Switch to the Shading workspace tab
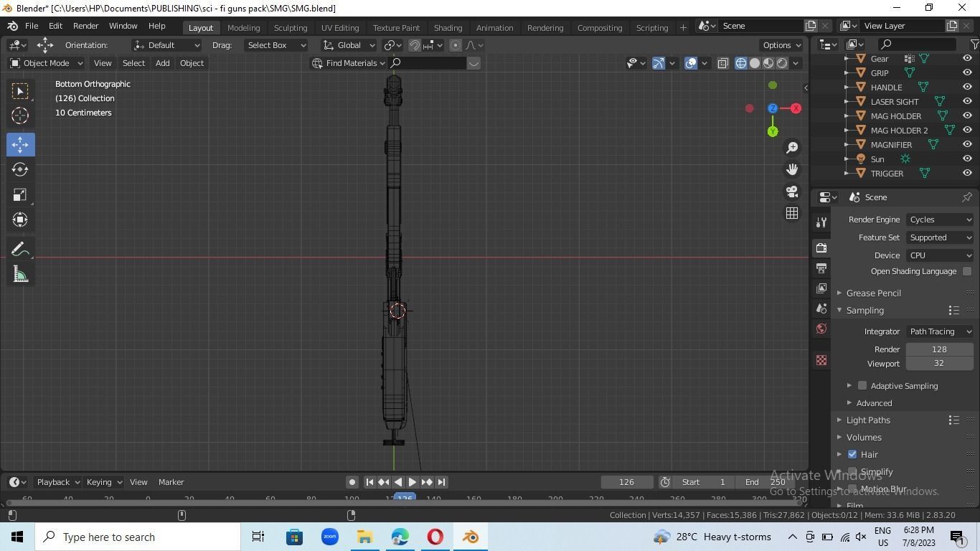The height and width of the screenshot is (551, 980). tap(448, 27)
